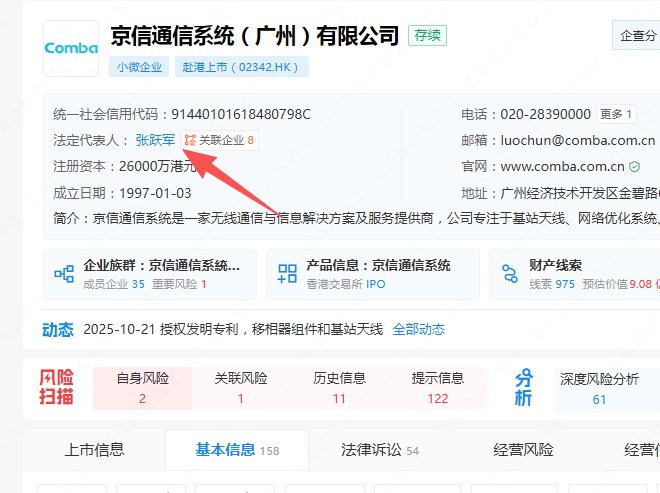
Task: Open 深度风险分析 61
Action: 606,389
